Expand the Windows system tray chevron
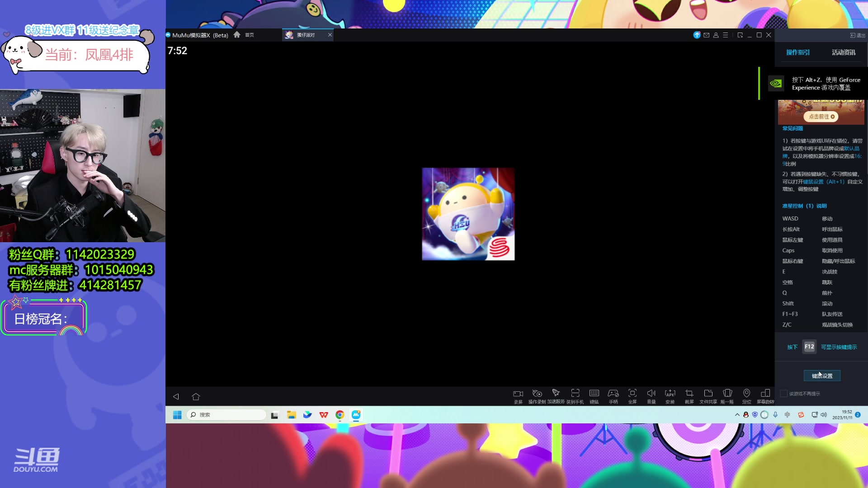 pos(737,415)
